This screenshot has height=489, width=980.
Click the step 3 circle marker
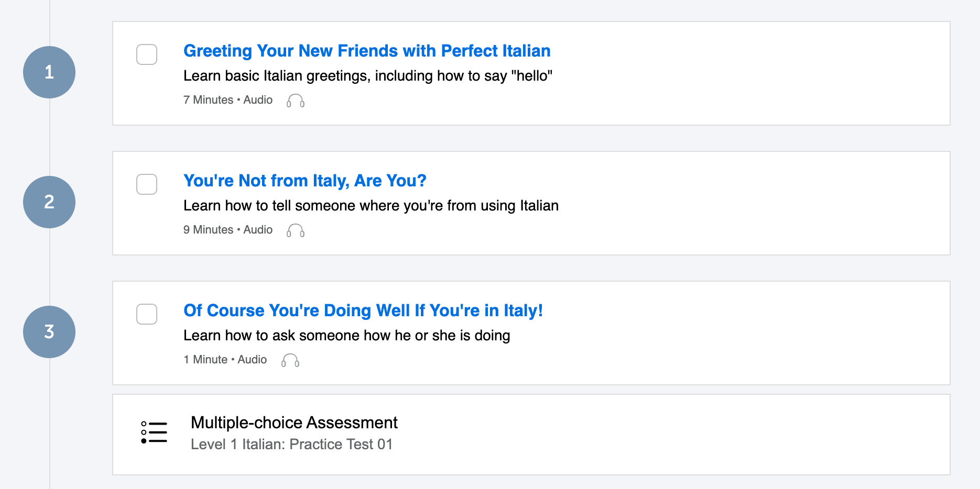pos(49,332)
